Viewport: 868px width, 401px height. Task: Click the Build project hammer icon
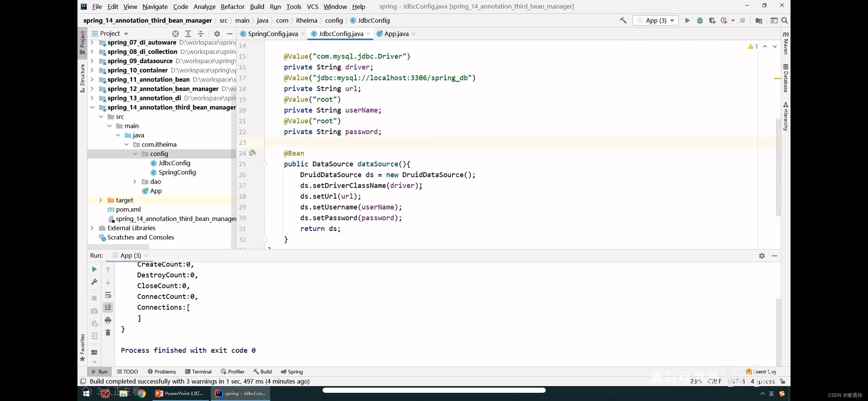click(623, 21)
